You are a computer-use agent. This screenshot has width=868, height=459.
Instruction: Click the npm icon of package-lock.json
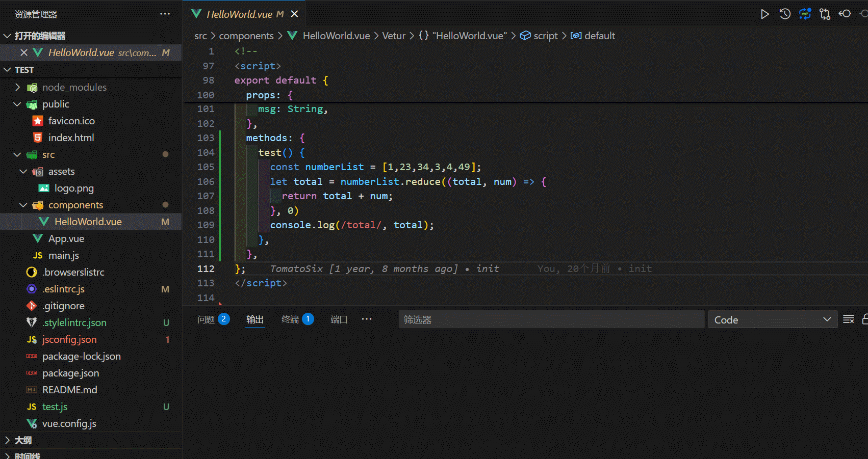pyautogui.click(x=32, y=356)
